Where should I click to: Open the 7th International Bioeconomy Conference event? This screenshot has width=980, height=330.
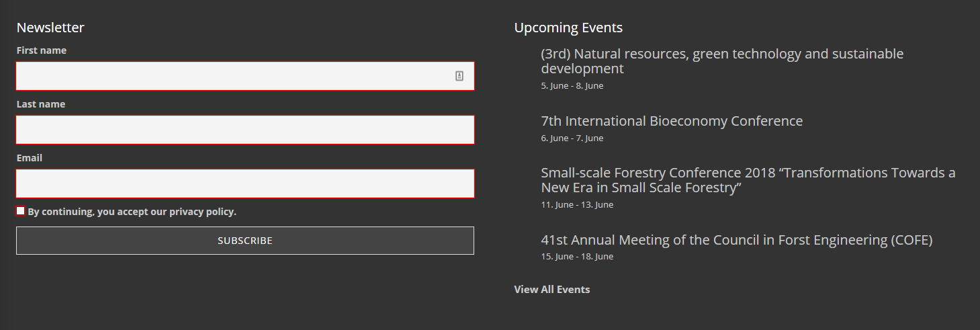tap(672, 121)
